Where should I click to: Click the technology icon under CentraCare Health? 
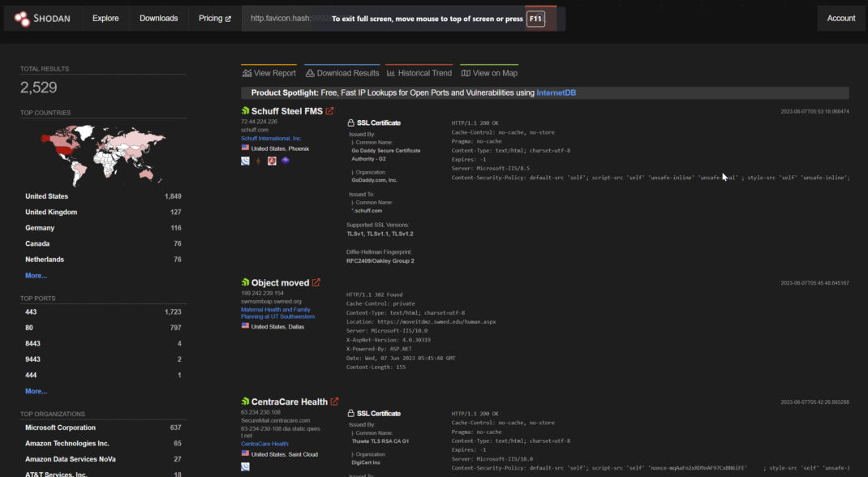click(245, 467)
